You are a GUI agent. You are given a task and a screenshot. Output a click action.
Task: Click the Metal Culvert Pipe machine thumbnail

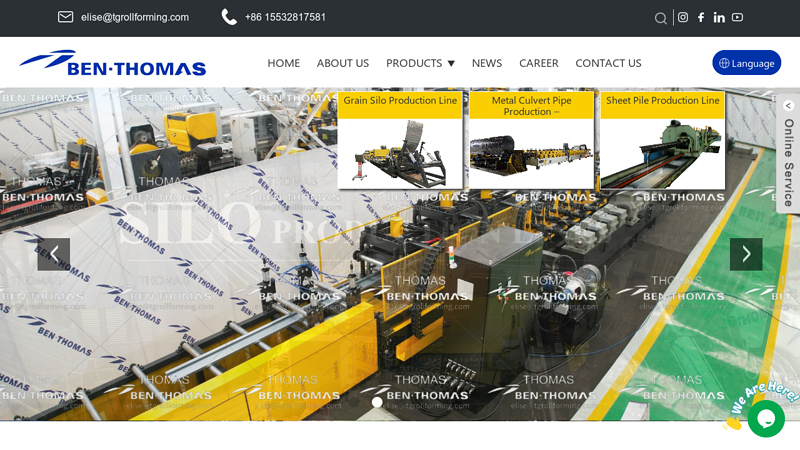click(x=531, y=154)
